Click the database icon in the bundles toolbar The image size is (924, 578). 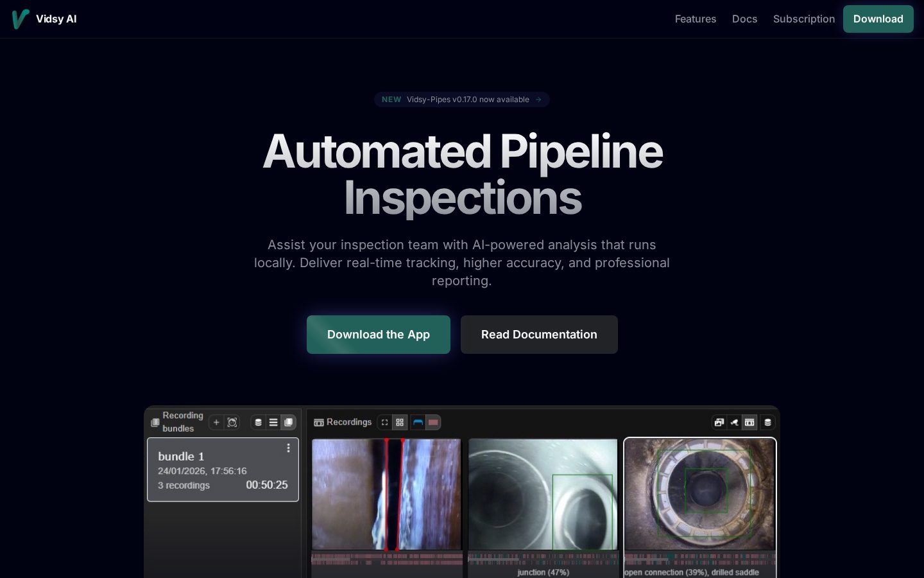pos(259,423)
